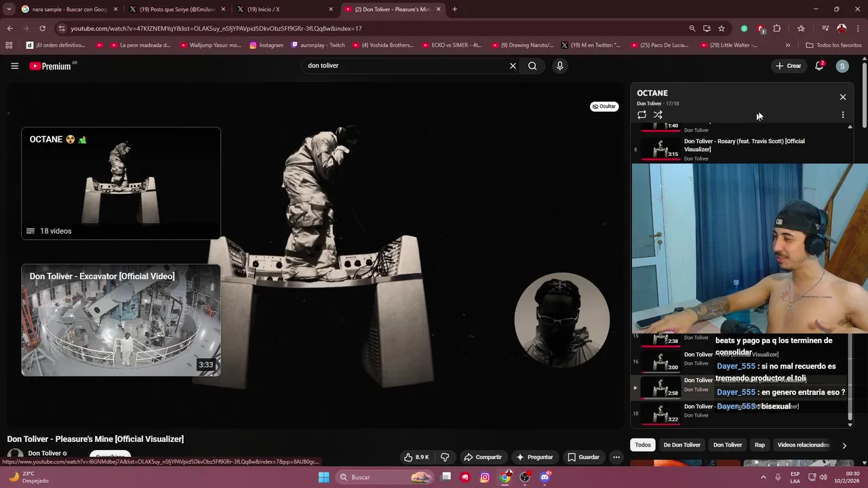Open the OCTANE playlist title link
868x488 pixels.
point(652,93)
